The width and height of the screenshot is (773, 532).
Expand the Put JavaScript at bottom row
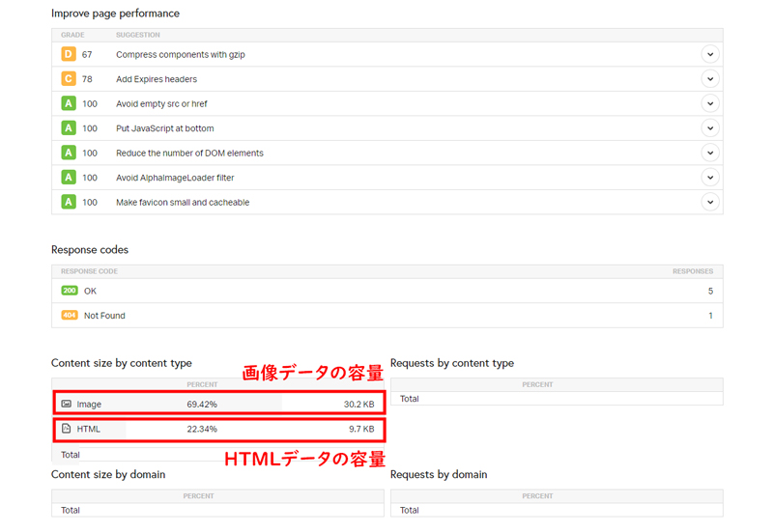click(x=710, y=128)
